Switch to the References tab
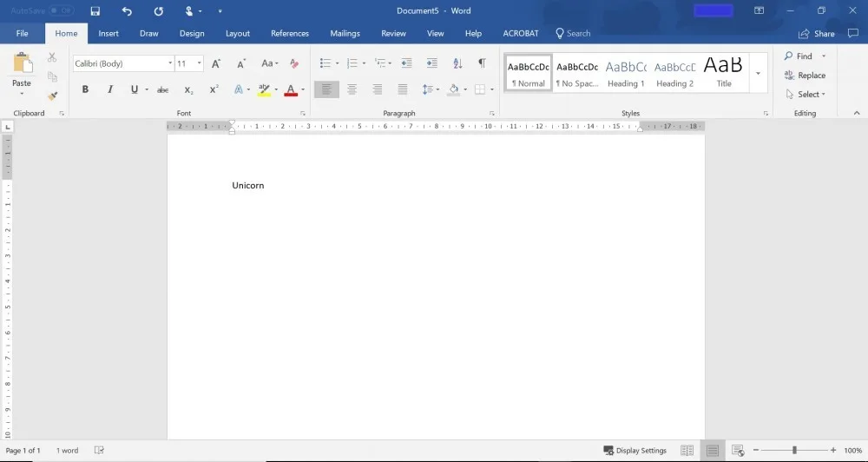868x462 pixels. [x=290, y=33]
